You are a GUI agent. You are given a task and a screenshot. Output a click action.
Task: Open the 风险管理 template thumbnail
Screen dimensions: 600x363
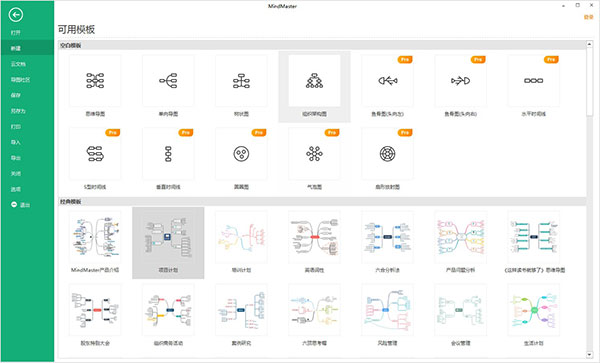point(387,310)
